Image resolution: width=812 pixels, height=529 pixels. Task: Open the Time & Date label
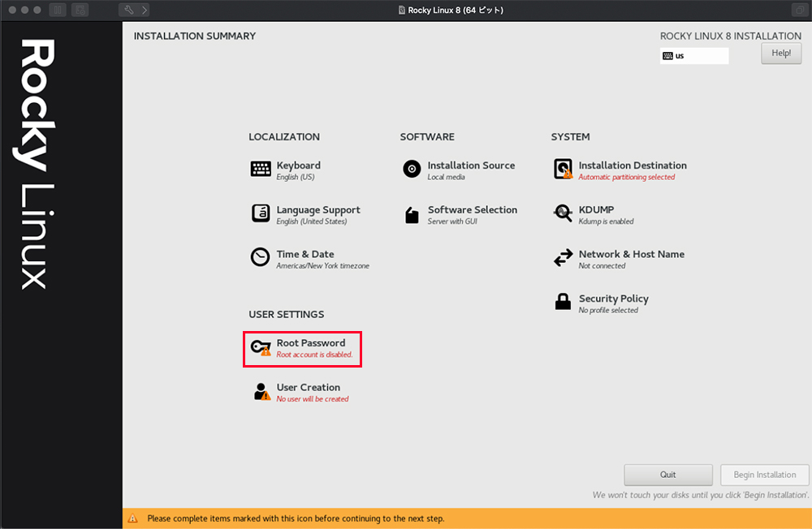305,254
